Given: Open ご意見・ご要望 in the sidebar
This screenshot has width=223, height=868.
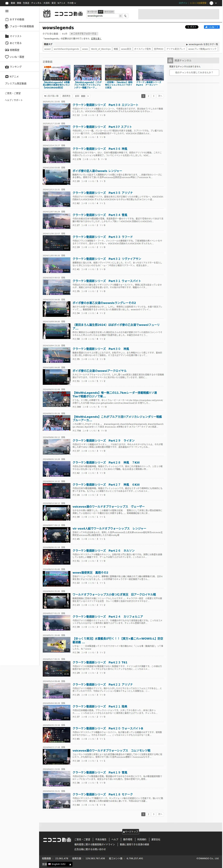Looking at the screenshot, I should [13, 93].
